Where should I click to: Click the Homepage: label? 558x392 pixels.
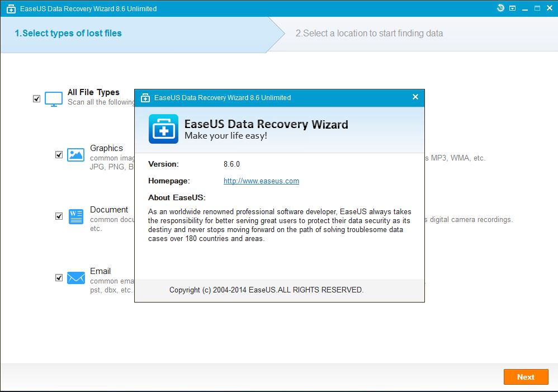point(169,181)
